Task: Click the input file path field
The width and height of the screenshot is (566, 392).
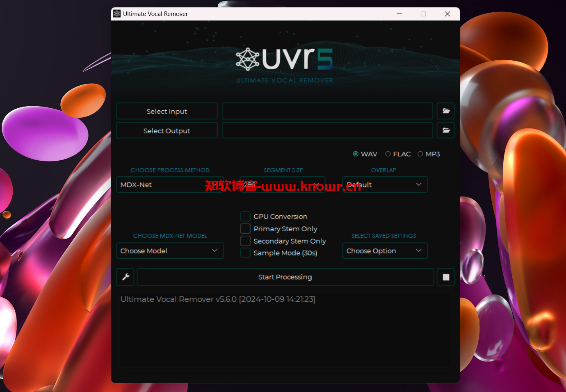Action: tap(327, 111)
